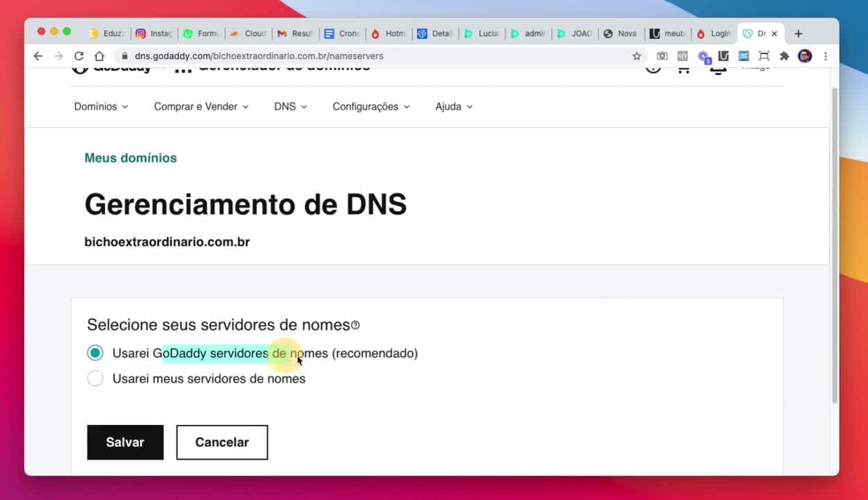
Task: Click the Cancelar button
Action: click(x=222, y=442)
